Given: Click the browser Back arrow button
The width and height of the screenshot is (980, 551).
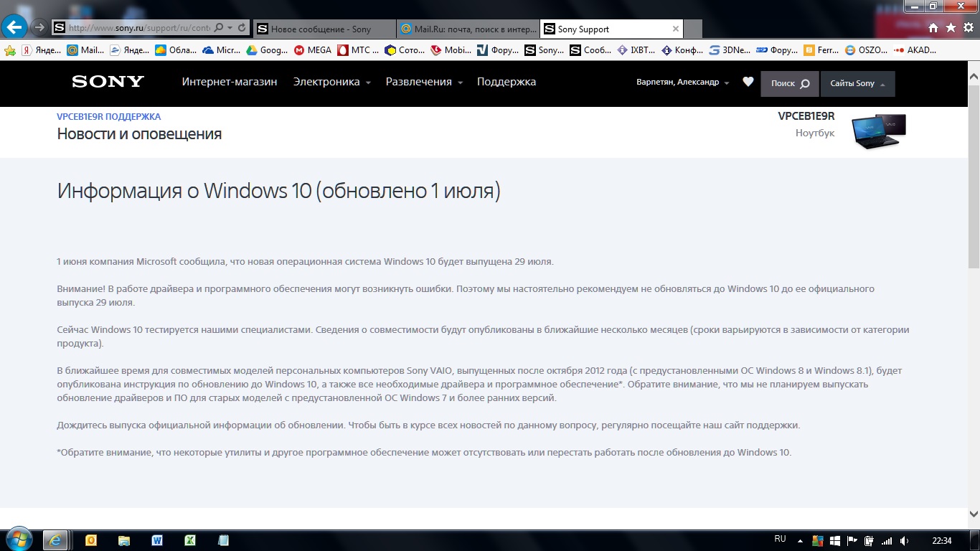Looking at the screenshot, I should (15, 27).
